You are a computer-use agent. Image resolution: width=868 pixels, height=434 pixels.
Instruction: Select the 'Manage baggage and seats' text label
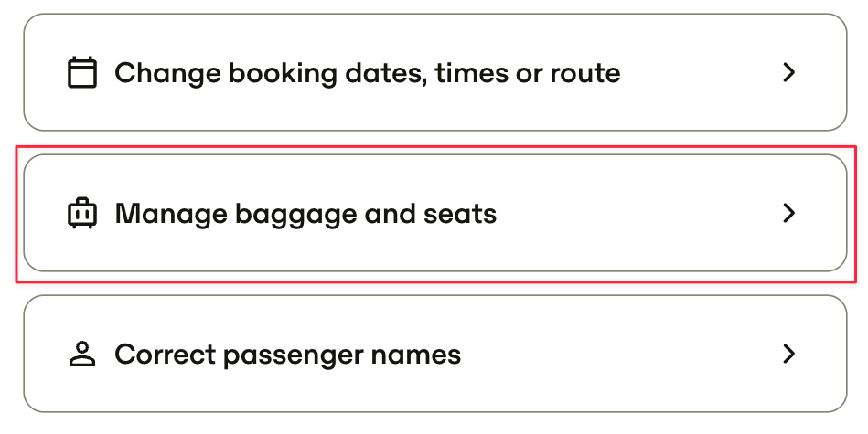[x=305, y=214]
